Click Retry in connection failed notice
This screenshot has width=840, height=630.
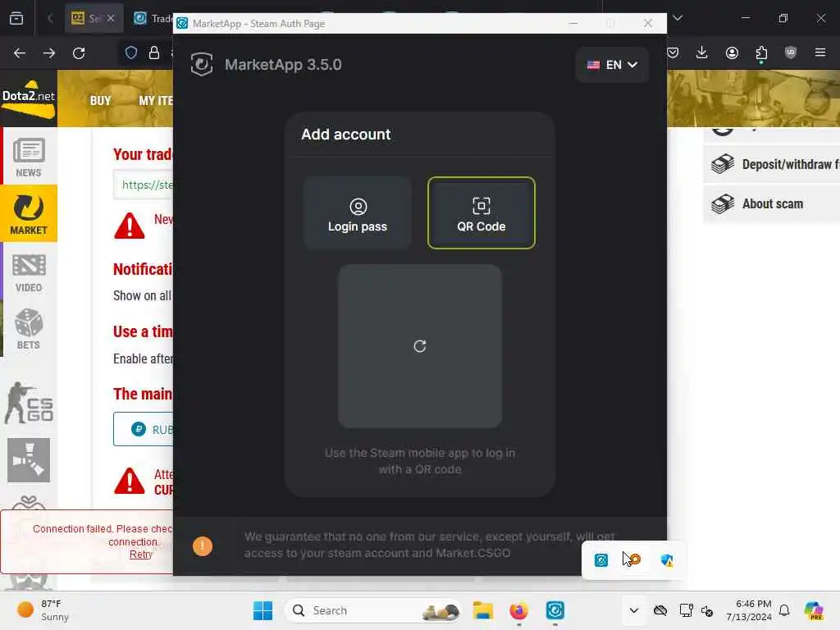coord(141,555)
